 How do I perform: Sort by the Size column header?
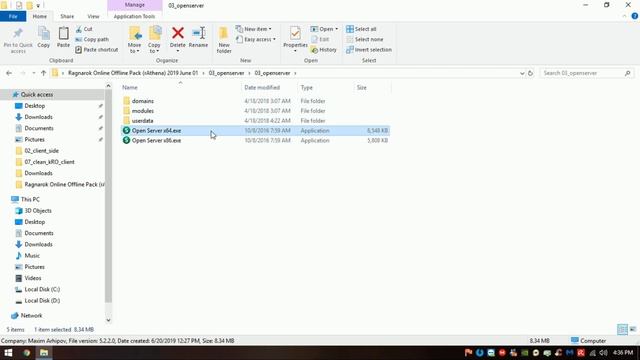click(362, 87)
